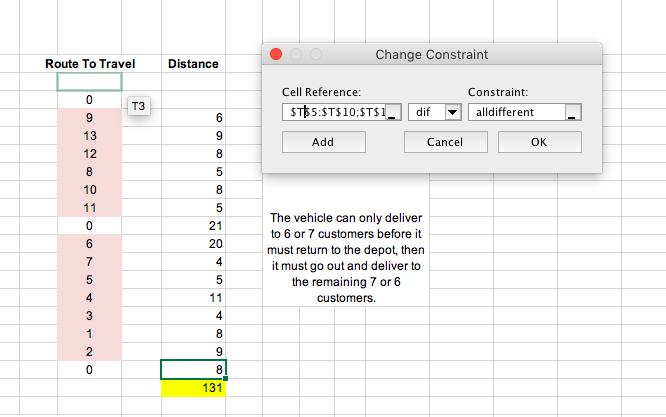Select the route cell containing 13

pyautogui.click(x=90, y=136)
